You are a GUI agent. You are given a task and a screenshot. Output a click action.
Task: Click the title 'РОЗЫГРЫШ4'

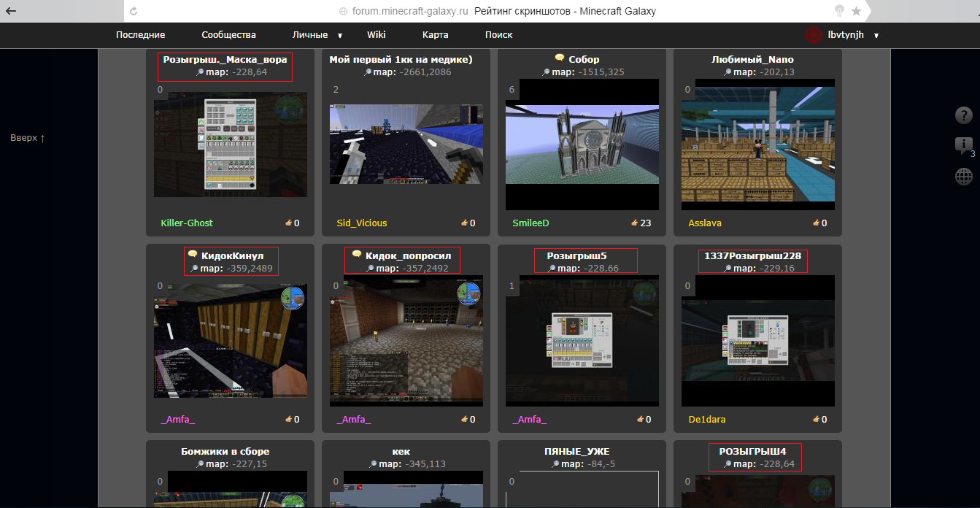(x=753, y=451)
